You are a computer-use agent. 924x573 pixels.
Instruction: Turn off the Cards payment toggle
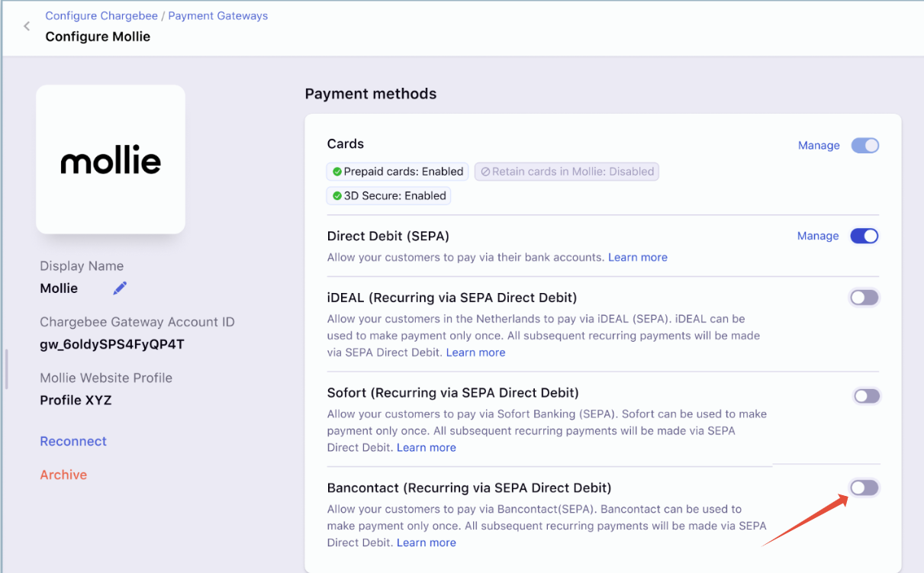point(865,145)
